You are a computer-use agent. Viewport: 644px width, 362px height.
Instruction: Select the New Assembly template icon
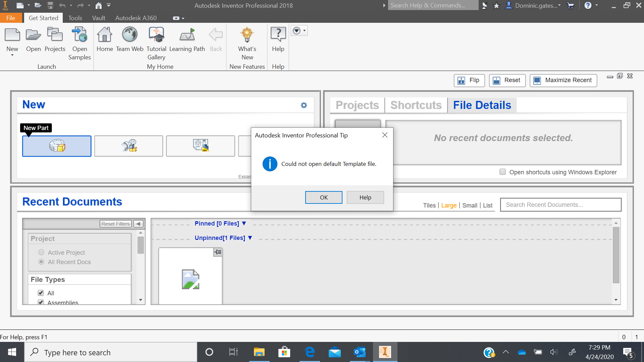[x=128, y=146]
